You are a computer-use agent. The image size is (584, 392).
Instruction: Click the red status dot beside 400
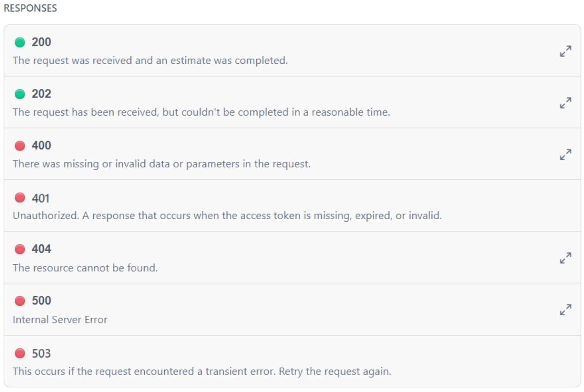(20, 146)
